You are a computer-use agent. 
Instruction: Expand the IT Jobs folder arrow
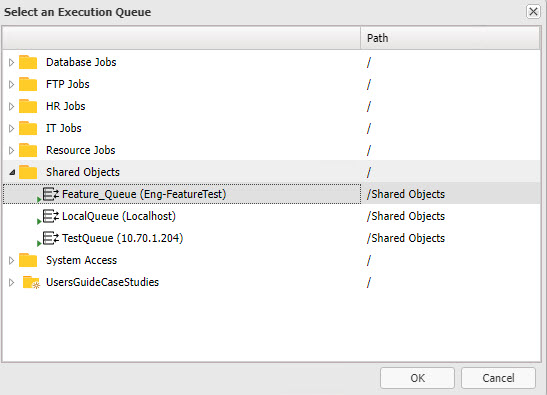click(x=11, y=128)
